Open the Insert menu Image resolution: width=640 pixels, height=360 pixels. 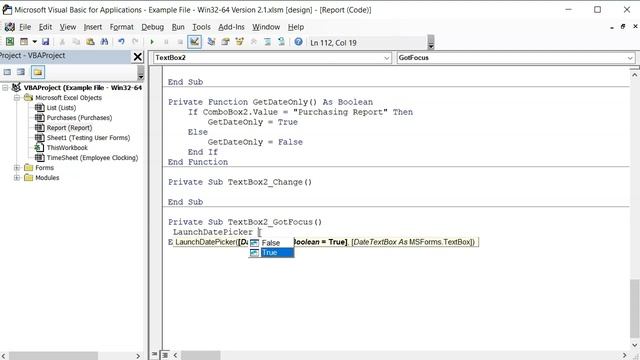[x=93, y=27]
